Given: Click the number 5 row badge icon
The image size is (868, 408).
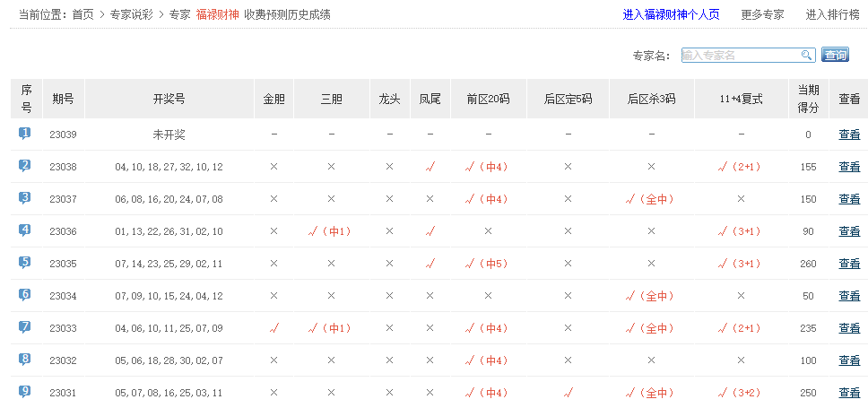Looking at the screenshot, I should point(25,263).
